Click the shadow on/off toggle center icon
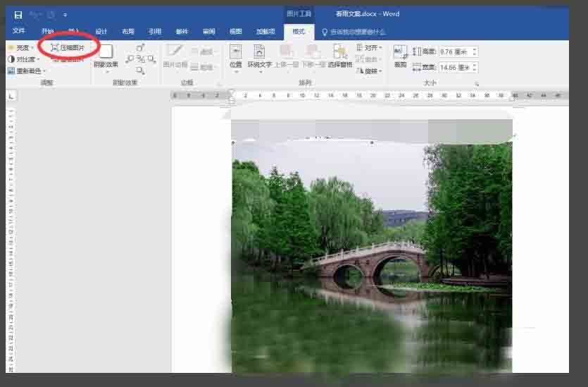The width and height of the screenshot is (588, 387). [141, 59]
